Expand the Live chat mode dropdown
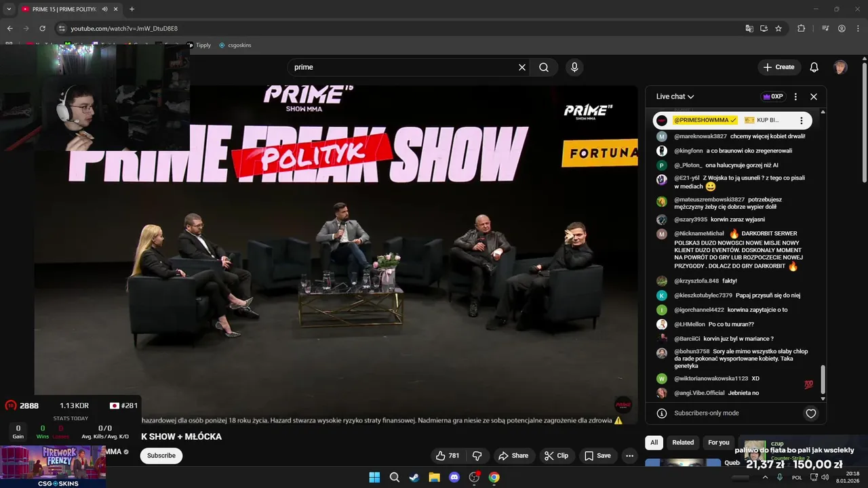Viewport: 868px width, 488px height. click(x=675, y=96)
